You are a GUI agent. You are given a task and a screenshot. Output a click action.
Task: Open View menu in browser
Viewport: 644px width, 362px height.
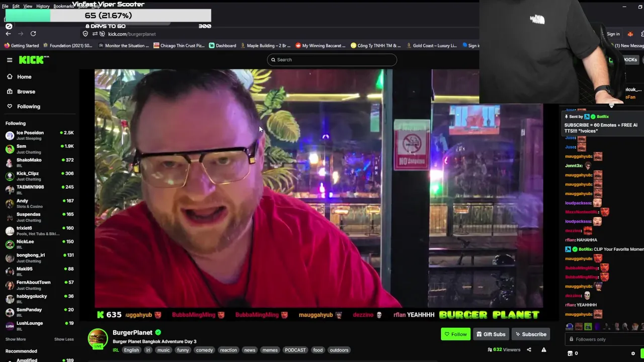[x=28, y=6]
